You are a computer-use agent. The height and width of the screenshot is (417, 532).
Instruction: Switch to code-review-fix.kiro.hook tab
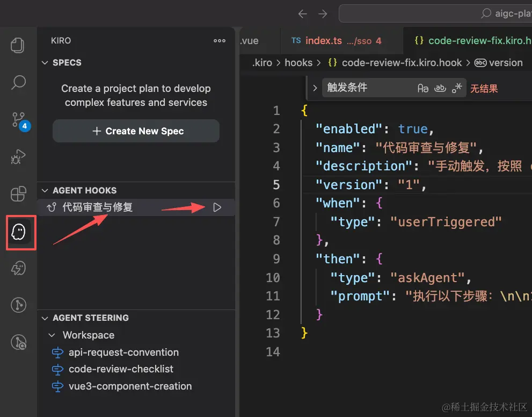(472, 41)
